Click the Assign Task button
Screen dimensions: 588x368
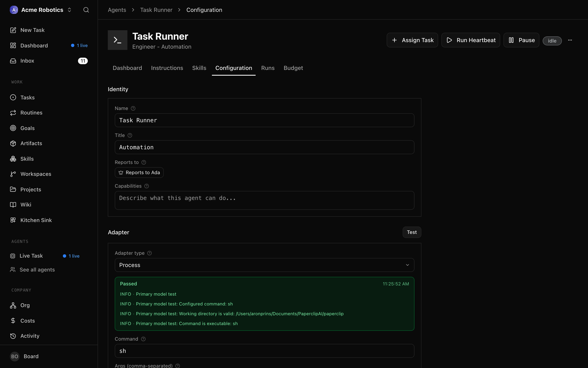click(412, 40)
